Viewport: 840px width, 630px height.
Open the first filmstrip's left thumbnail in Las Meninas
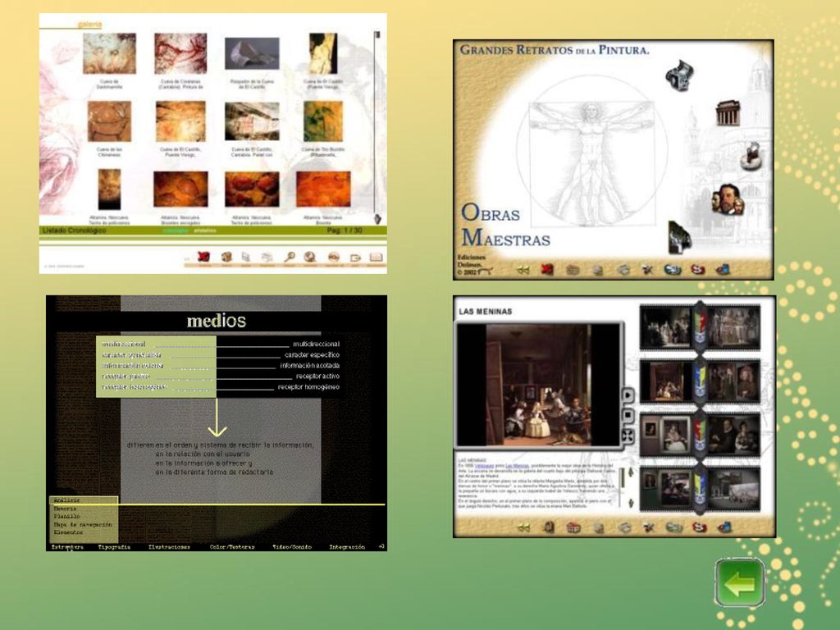665,327
